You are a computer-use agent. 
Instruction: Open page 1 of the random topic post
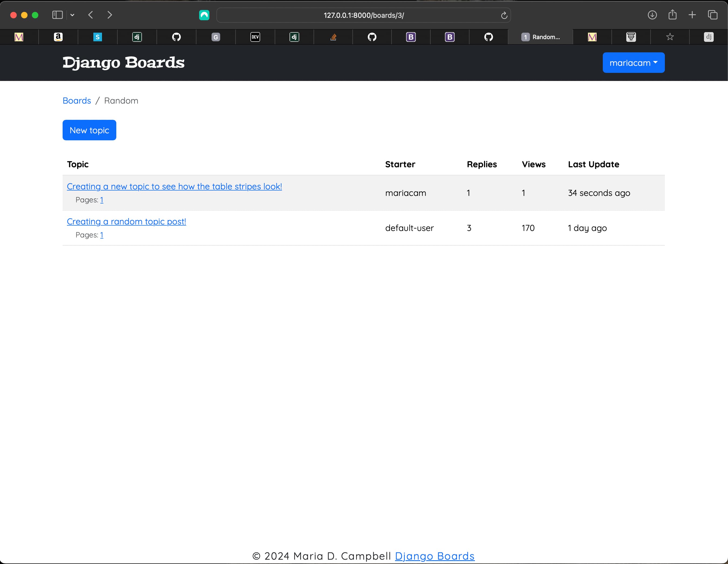pyautogui.click(x=102, y=235)
